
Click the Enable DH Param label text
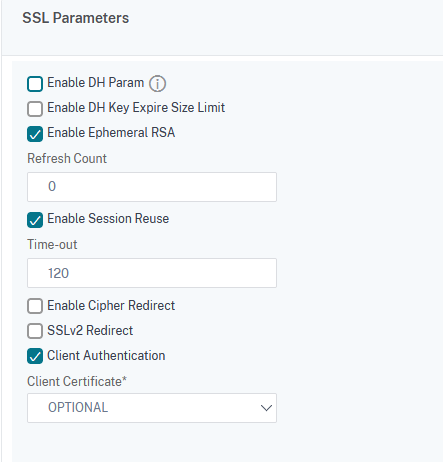pyautogui.click(x=96, y=83)
